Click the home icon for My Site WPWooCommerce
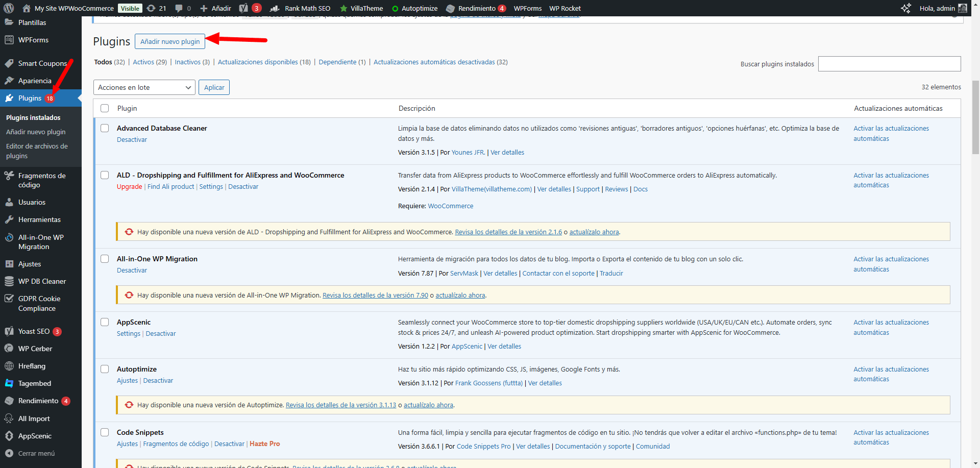980x468 pixels. pyautogui.click(x=27, y=8)
